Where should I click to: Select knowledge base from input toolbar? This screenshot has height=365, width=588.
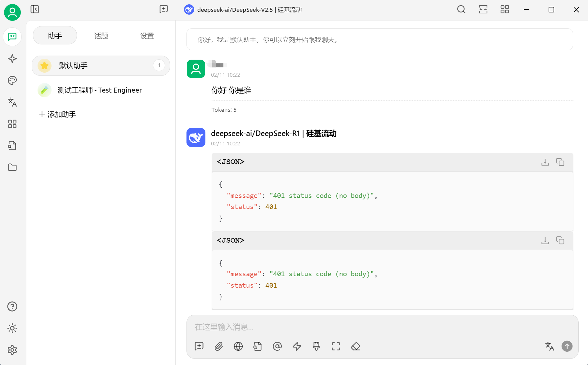click(x=258, y=346)
